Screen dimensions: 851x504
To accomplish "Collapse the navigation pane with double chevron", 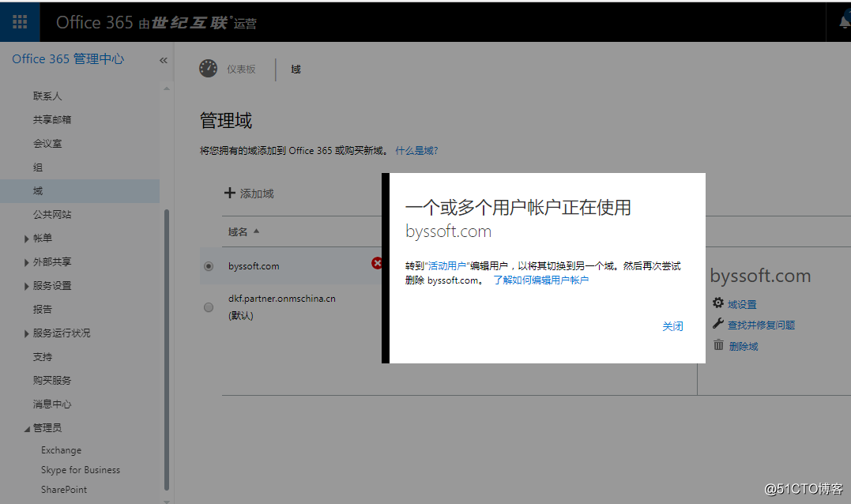I will click(164, 60).
